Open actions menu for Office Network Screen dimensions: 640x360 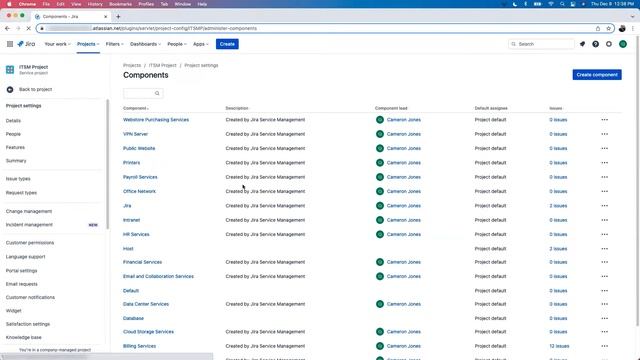(x=604, y=191)
